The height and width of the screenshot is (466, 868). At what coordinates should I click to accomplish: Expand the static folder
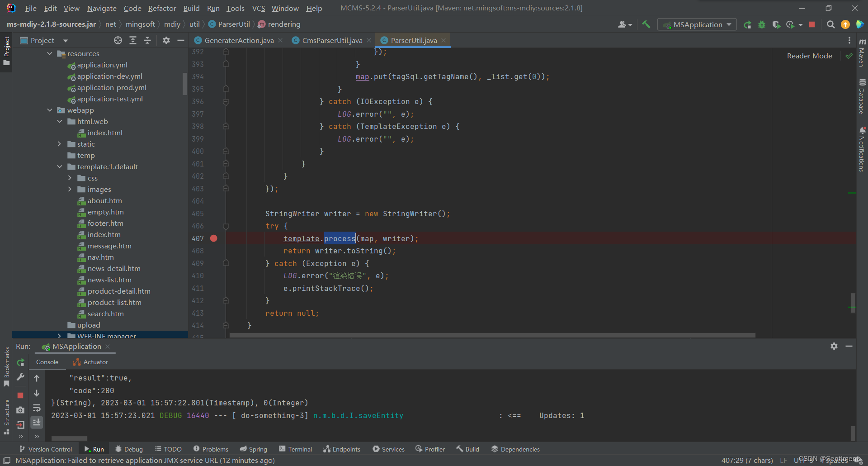[x=60, y=144]
